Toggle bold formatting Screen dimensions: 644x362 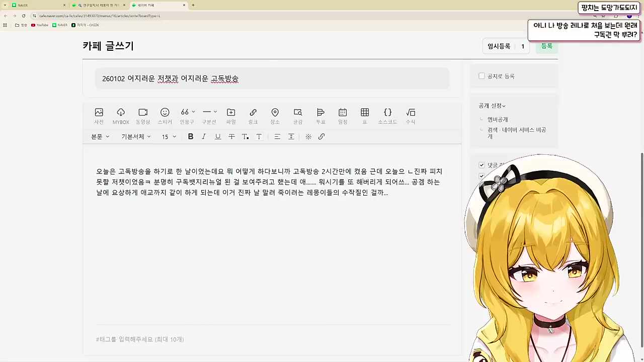pyautogui.click(x=191, y=137)
